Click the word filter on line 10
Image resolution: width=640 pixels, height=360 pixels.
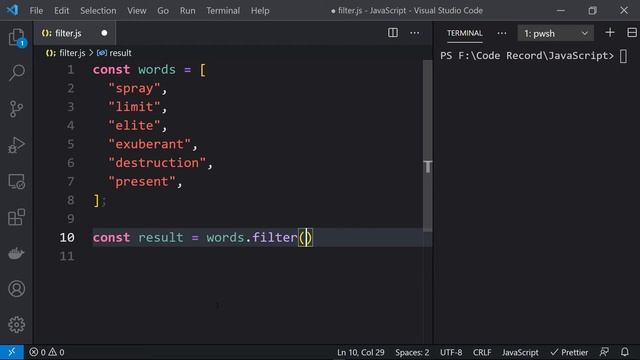[x=275, y=238]
